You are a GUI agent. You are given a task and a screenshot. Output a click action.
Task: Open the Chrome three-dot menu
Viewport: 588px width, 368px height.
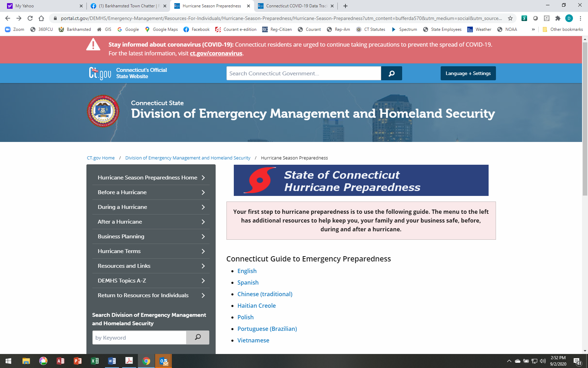click(580, 18)
